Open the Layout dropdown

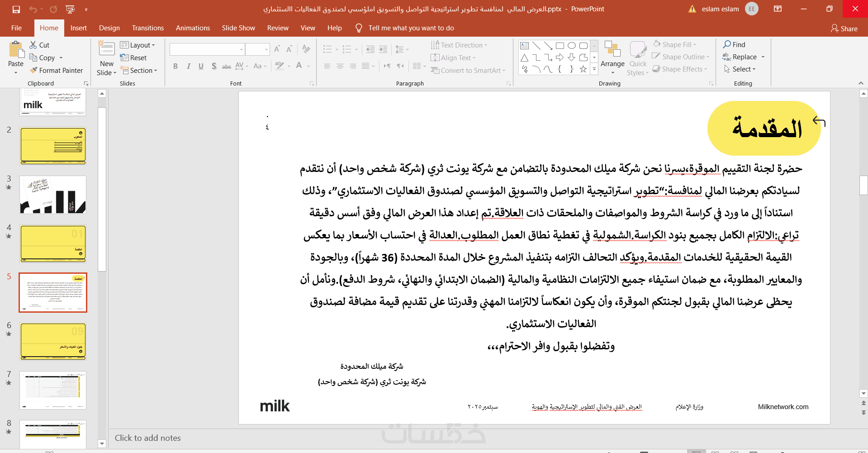coord(138,45)
